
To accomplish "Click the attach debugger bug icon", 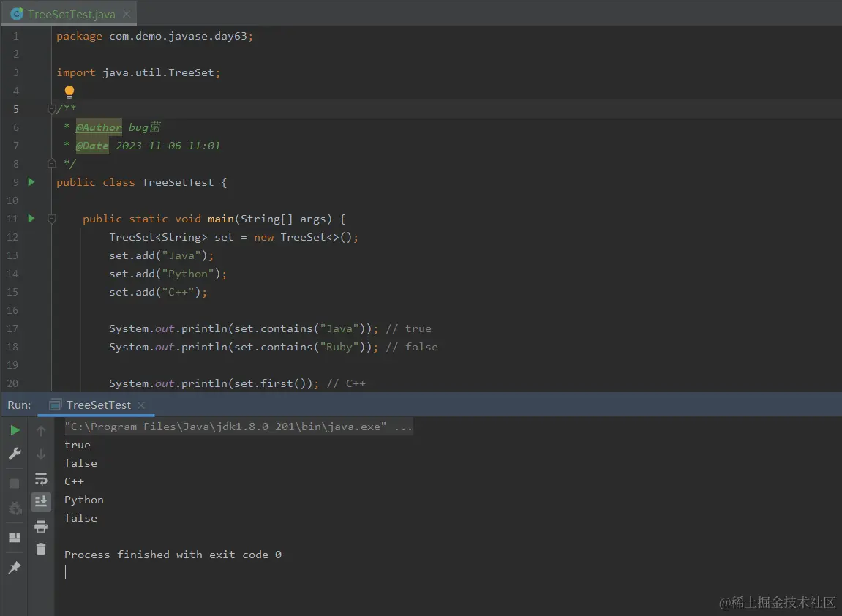I will point(15,508).
